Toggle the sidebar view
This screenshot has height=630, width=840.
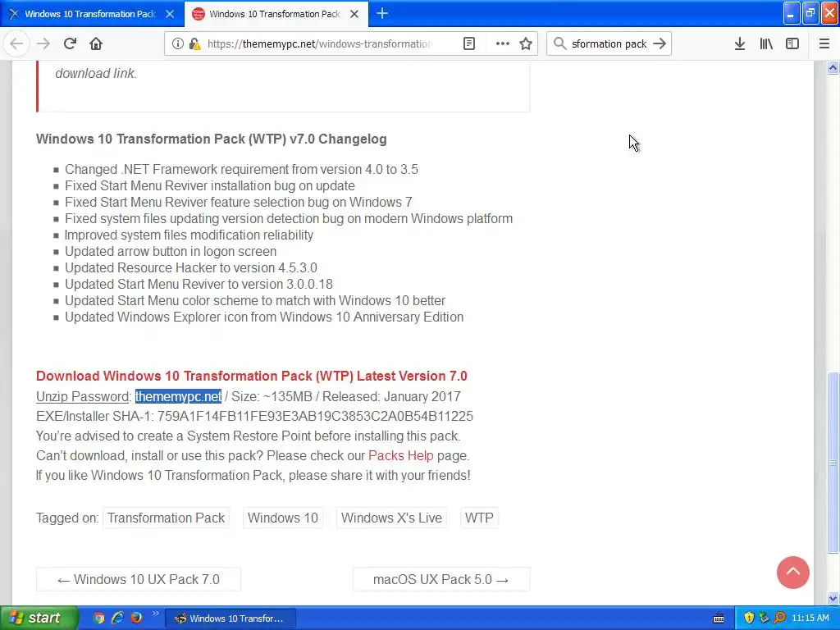(x=792, y=44)
